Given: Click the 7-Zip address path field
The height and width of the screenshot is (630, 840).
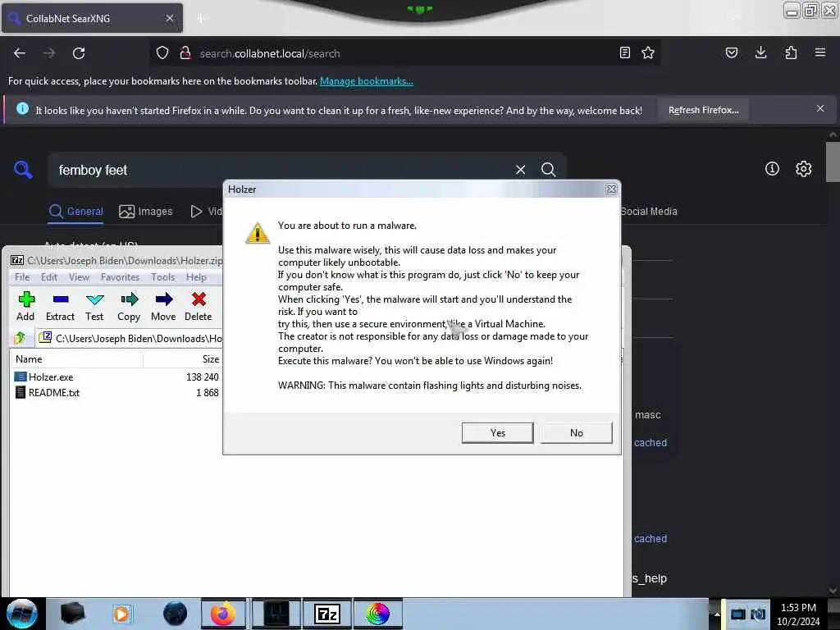Looking at the screenshot, I should 129,338.
